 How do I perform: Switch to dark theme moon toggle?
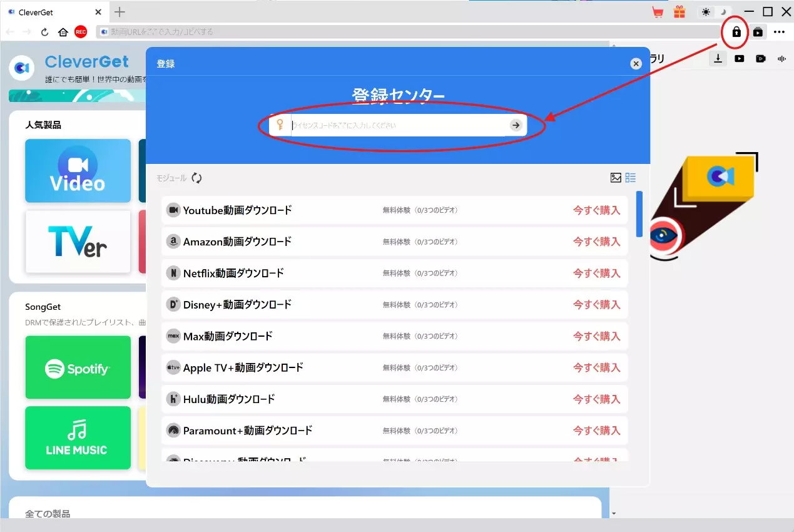click(x=722, y=12)
